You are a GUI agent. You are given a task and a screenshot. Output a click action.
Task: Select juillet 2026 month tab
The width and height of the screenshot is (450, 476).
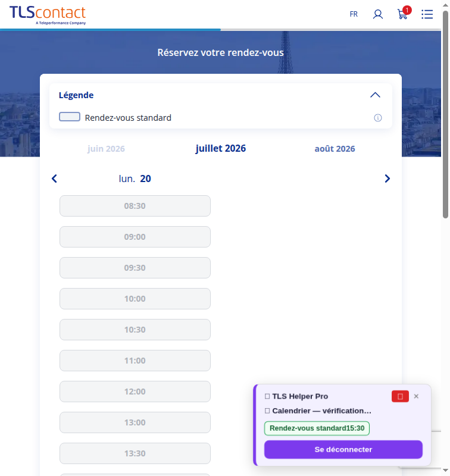(221, 148)
